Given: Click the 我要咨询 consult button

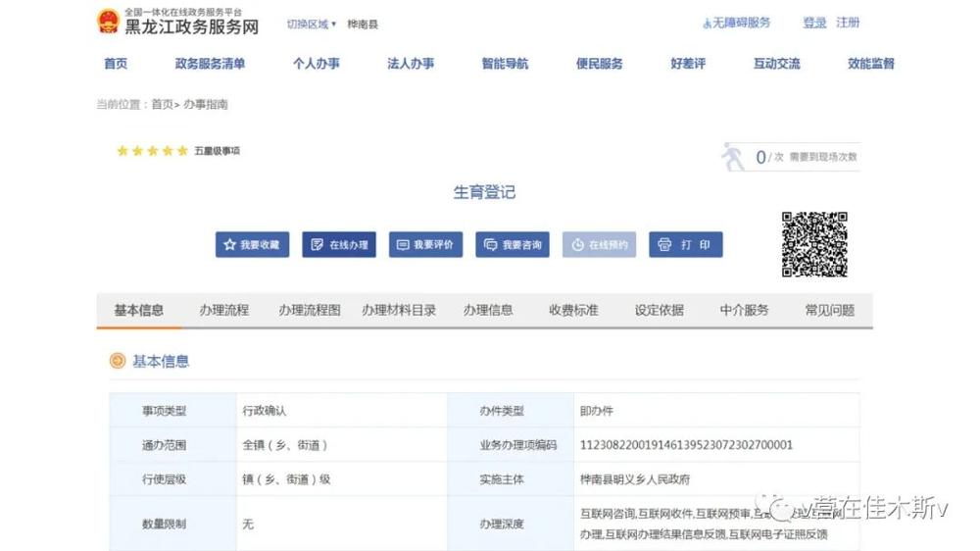Looking at the screenshot, I should click(513, 245).
